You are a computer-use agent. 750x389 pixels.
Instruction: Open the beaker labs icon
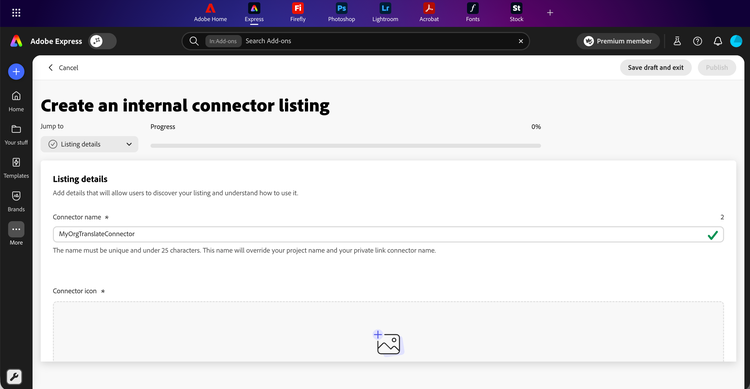(x=677, y=41)
